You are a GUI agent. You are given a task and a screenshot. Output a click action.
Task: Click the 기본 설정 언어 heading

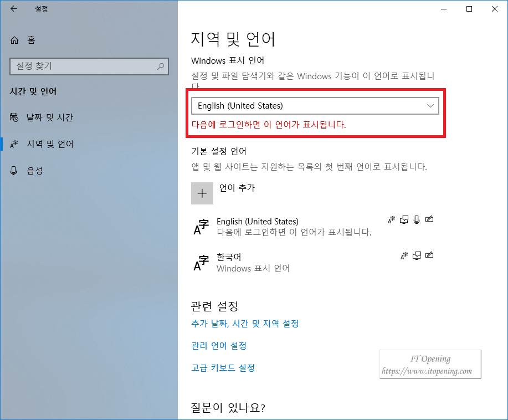219,151
